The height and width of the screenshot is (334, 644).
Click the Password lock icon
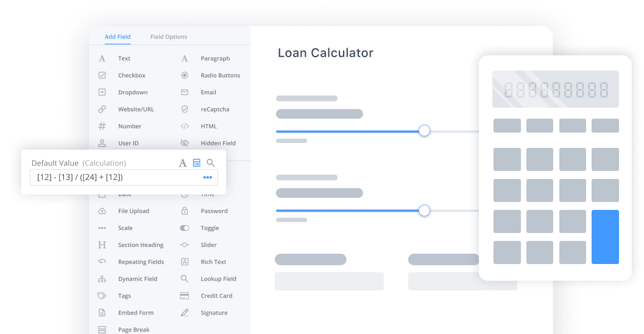[185, 210]
